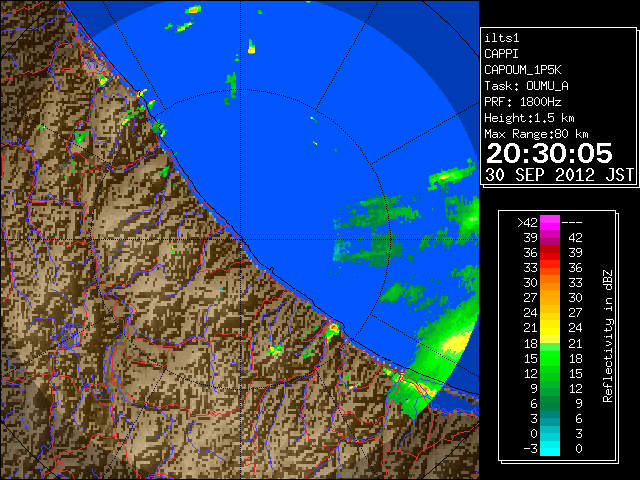The height and width of the screenshot is (480, 640).
Task: Pick the dark red 36–39 dBZ swatch
Action: (550, 252)
